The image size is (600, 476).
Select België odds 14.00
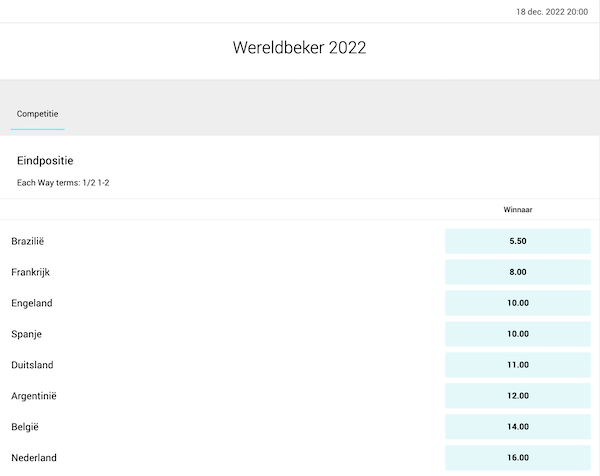coord(518,427)
